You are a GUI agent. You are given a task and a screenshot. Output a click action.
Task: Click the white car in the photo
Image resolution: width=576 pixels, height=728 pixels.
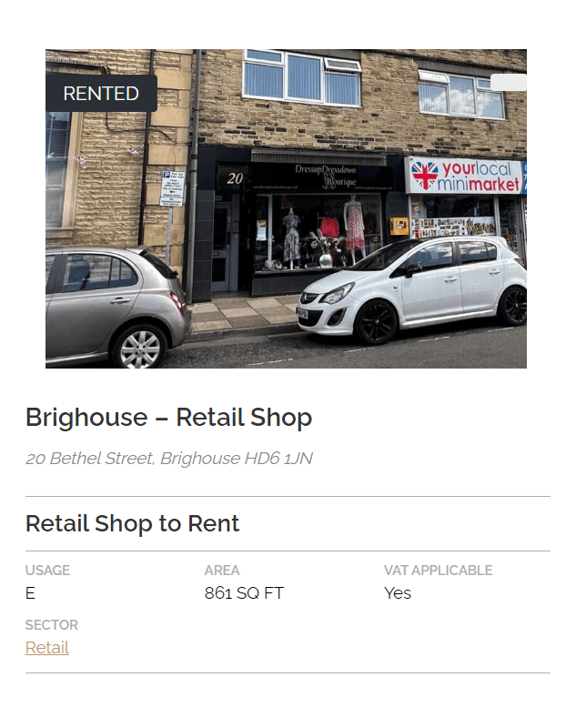point(412,288)
